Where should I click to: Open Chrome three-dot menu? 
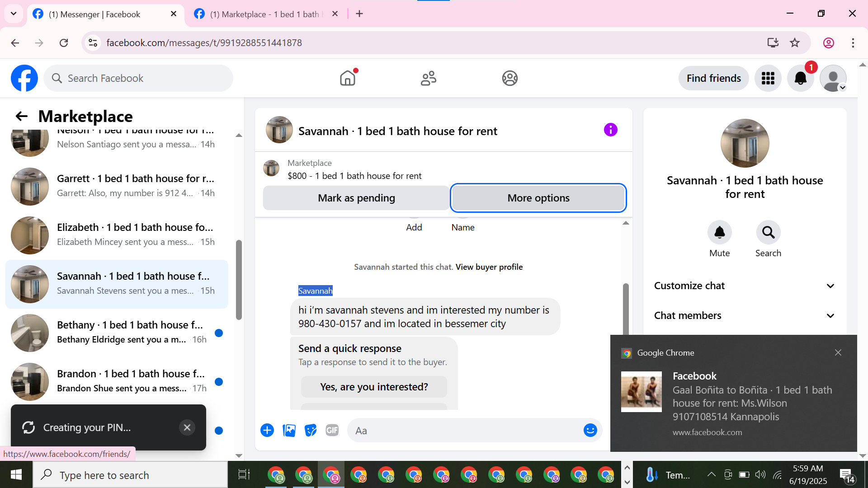pyautogui.click(x=853, y=42)
